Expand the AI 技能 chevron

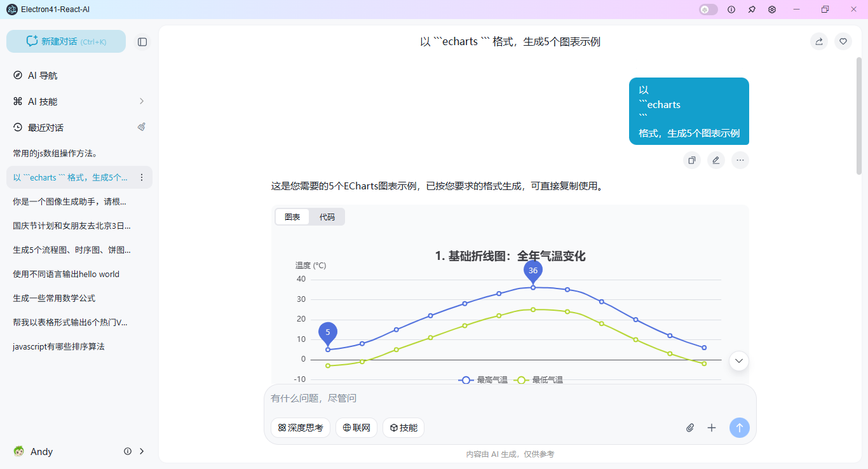coord(142,102)
